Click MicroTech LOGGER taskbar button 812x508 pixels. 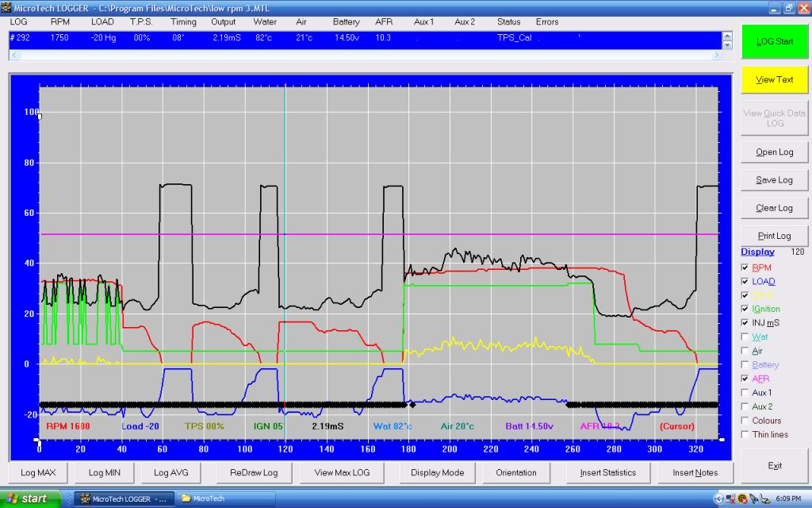(123, 498)
